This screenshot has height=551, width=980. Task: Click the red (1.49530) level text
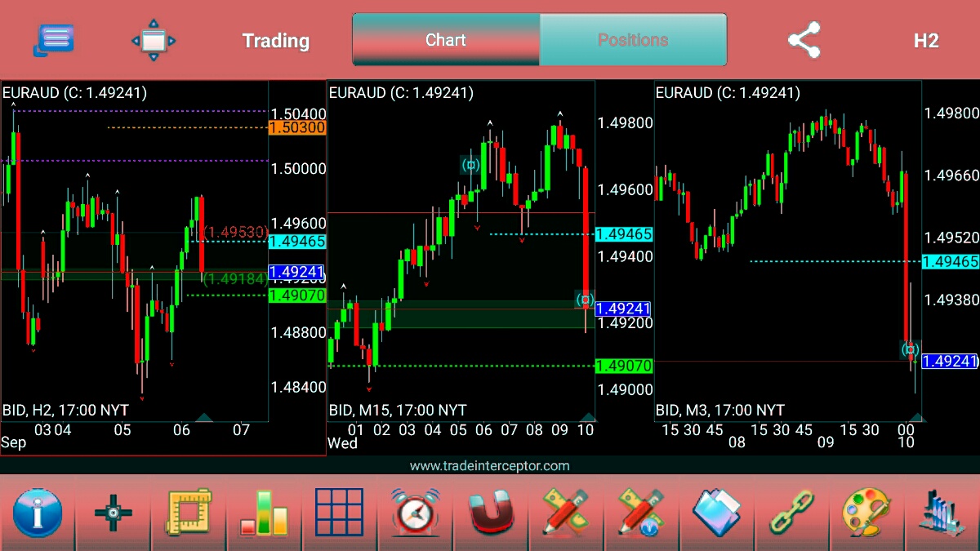point(234,232)
